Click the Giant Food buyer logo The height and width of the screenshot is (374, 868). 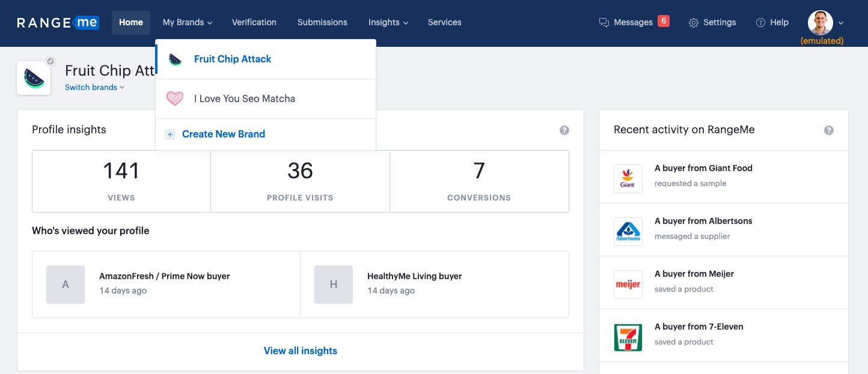(628, 179)
